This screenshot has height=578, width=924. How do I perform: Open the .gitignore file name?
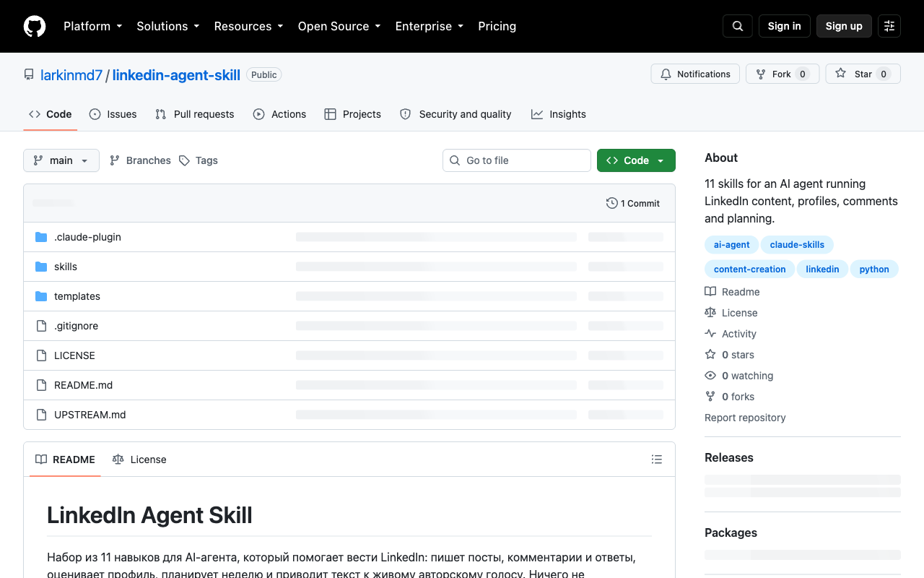pyautogui.click(x=76, y=326)
